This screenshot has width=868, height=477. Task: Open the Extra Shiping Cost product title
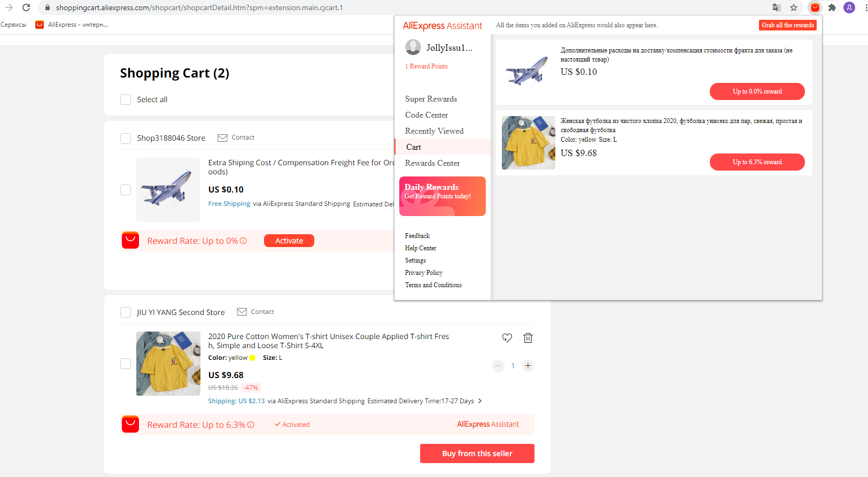(x=301, y=167)
